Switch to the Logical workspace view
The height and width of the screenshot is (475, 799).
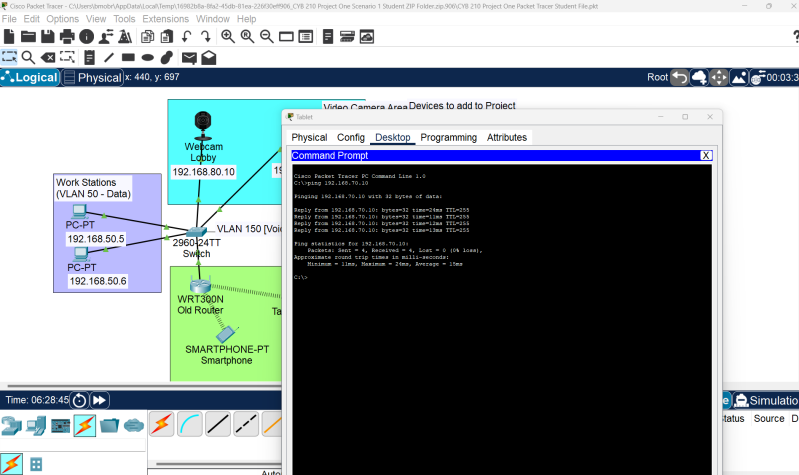point(30,77)
